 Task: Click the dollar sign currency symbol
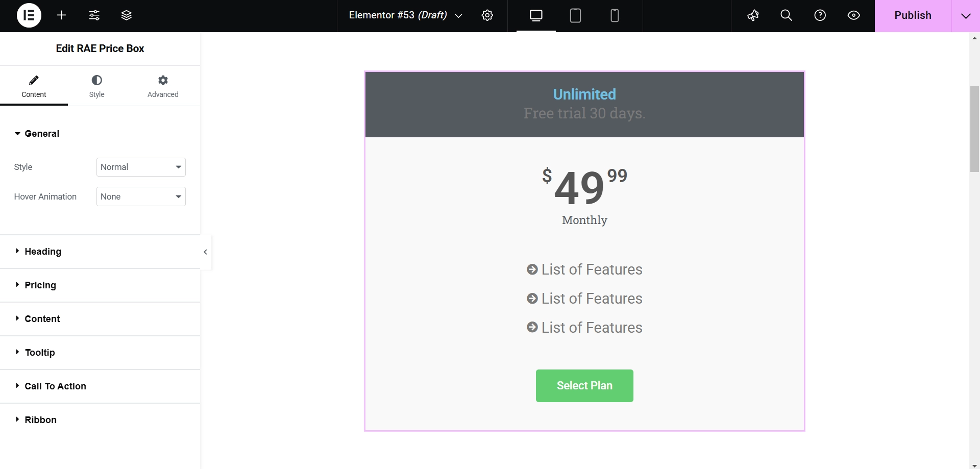coord(547,176)
